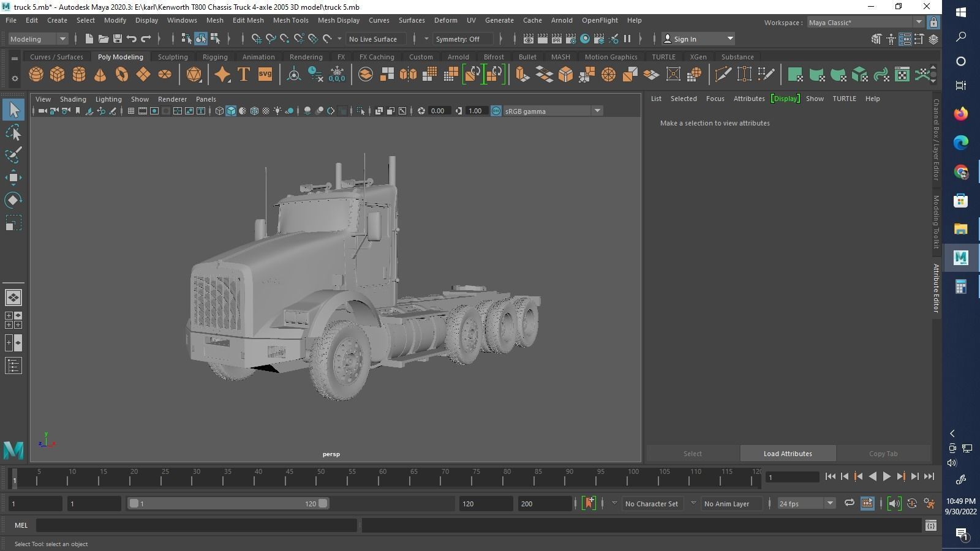980x551 pixels.
Task: Create a polygon cone from the shelf
Action: coord(100,75)
